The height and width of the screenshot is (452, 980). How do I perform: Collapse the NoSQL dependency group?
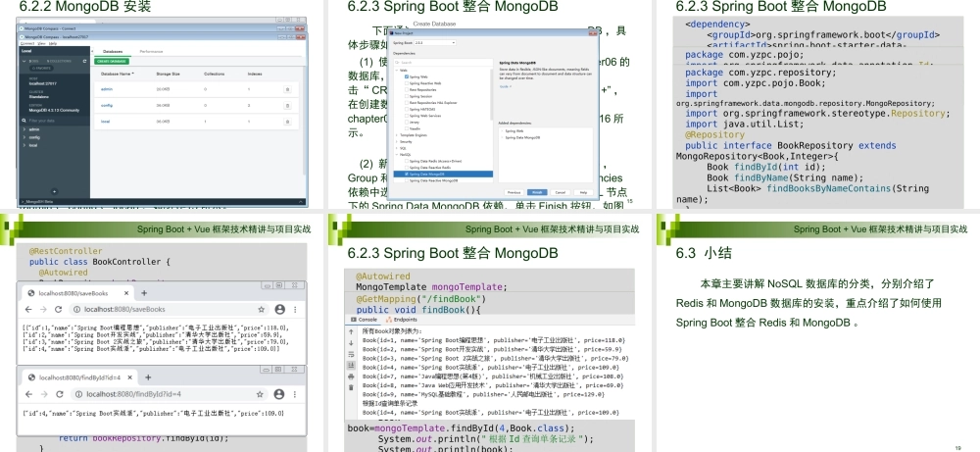(x=396, y=154)
